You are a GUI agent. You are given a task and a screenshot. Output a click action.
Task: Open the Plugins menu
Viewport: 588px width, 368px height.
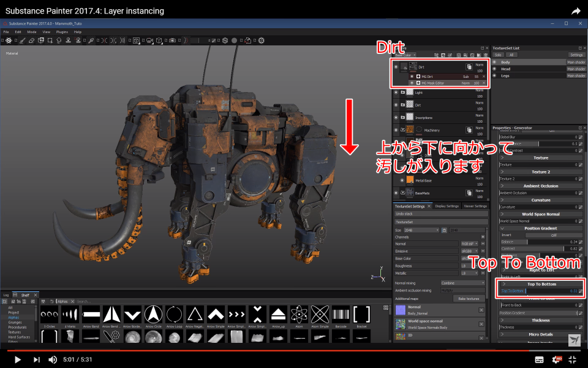pyautogui.click(x=62, y=32)
